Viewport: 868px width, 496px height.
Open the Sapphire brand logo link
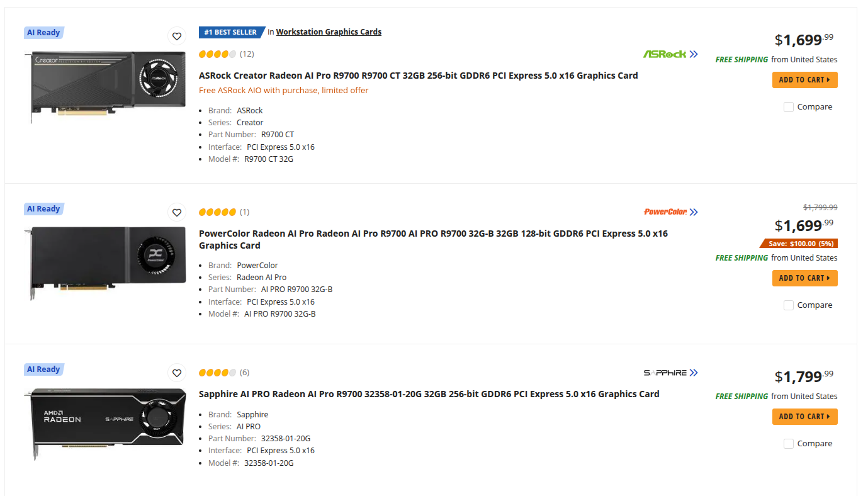click(x=670, y=373)
